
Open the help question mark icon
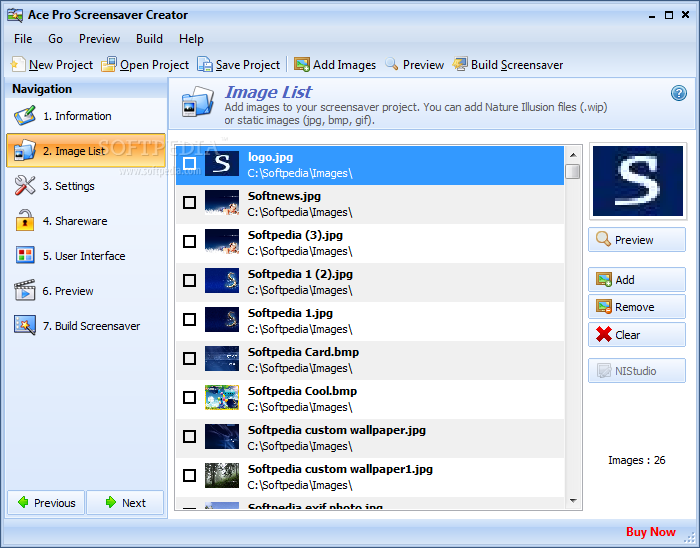point(679,93)
